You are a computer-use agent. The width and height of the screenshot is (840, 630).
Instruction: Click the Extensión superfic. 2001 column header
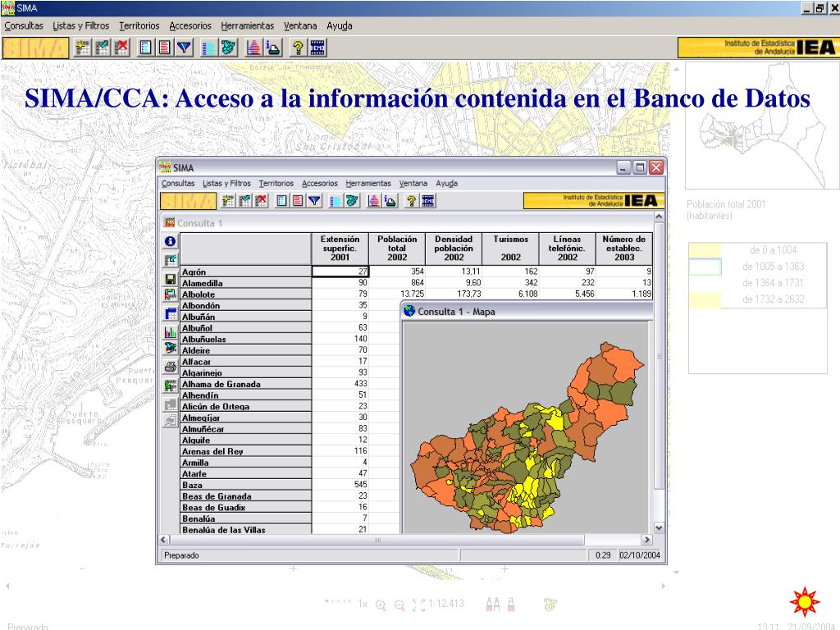tap(340, 248)
